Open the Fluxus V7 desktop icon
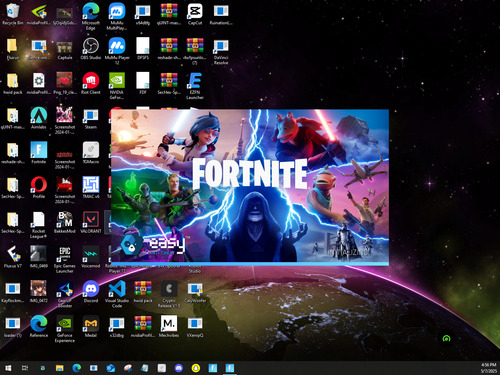The image size is (500, 375). (x=12, y=257)
